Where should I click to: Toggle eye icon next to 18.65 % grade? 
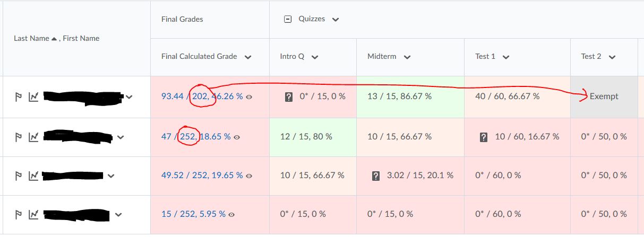(x=237, y=137)
